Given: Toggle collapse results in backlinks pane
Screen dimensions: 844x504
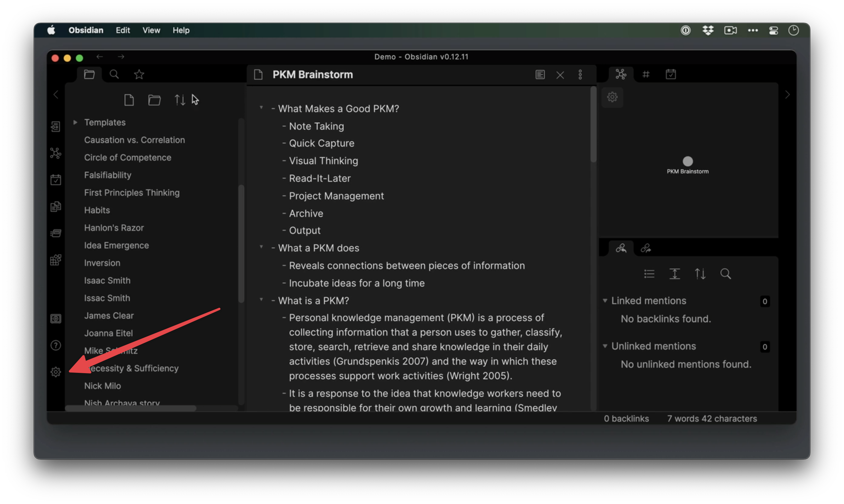Looking at the screenshot, I should (649, 274).
